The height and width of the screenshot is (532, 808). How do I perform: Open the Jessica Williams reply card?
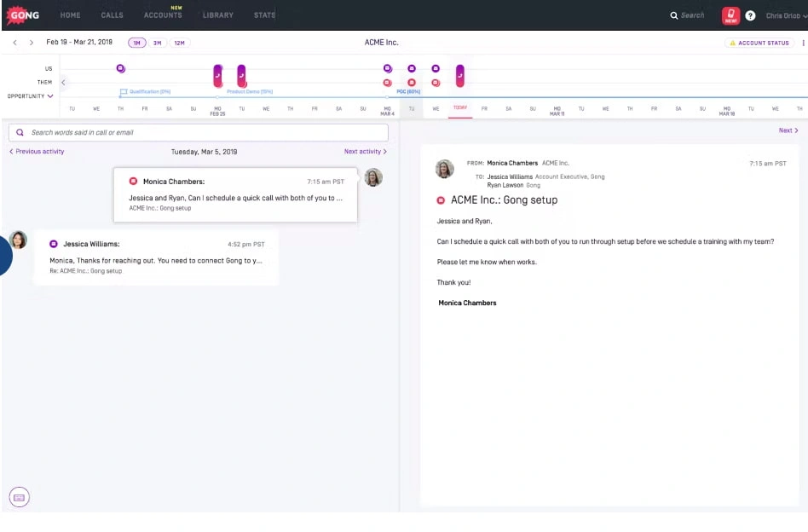coord(156,257)
